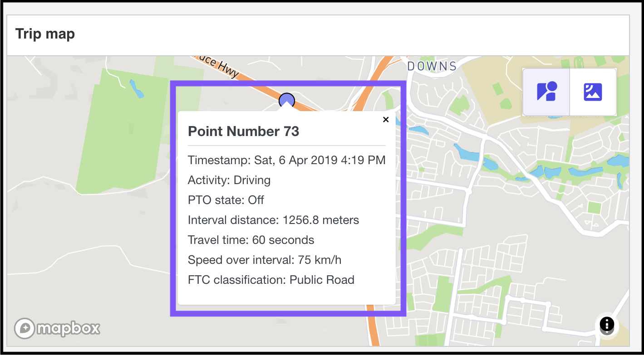Click the DOWNS suburb label on map
The width and height of the screenshot is (644, 355).
pyautogui.click(x=432, y=66)
